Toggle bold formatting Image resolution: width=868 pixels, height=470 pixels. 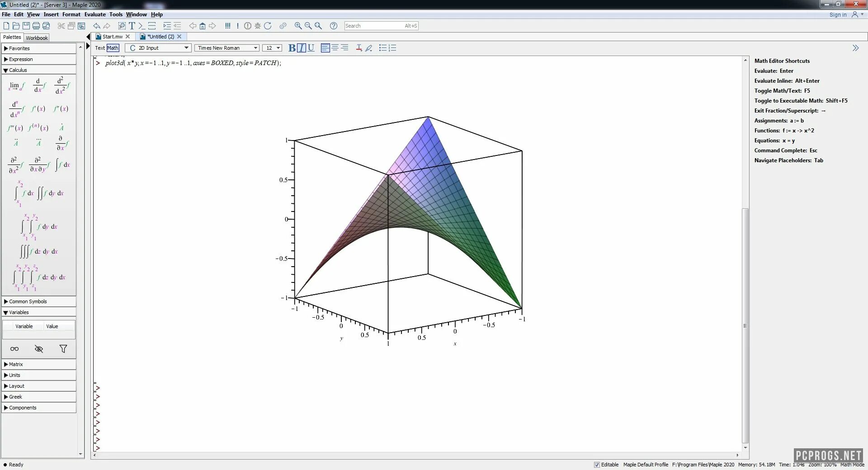coord(292,48)
